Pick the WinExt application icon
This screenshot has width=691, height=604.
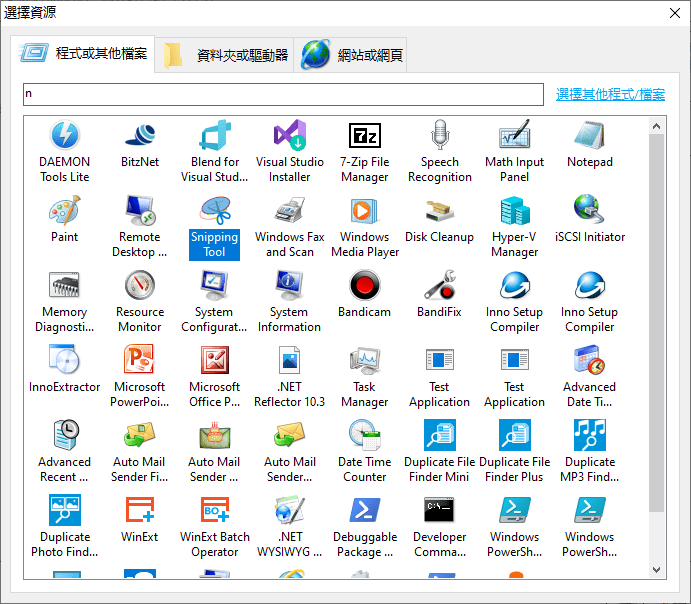[140, 510]
